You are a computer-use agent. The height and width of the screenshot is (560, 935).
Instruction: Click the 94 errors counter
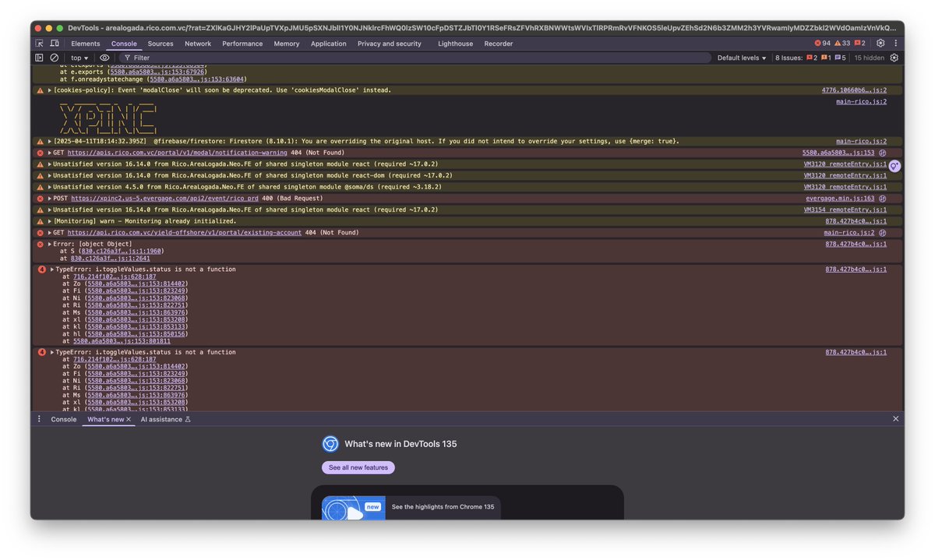click(x=822, y=44)
